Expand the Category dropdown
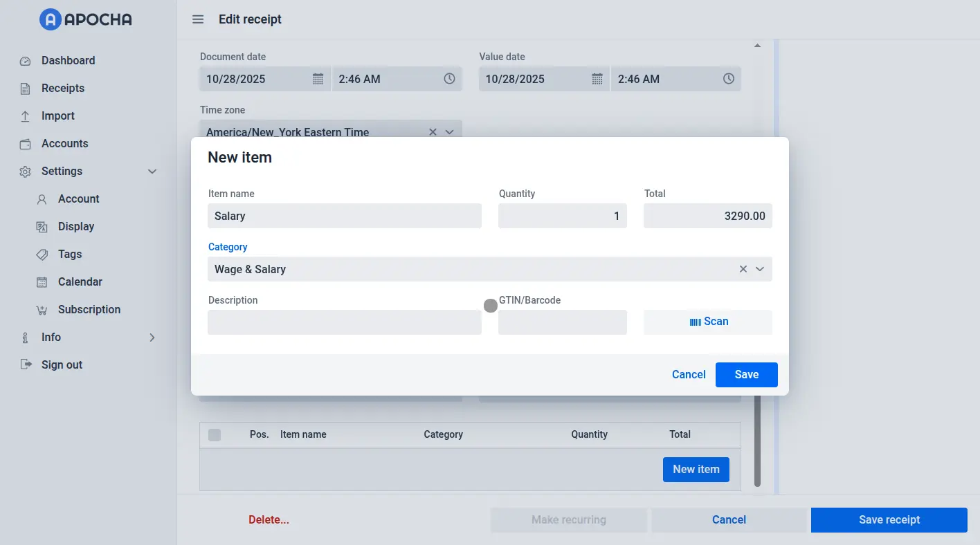980x545 pixels. click(760, 269)
